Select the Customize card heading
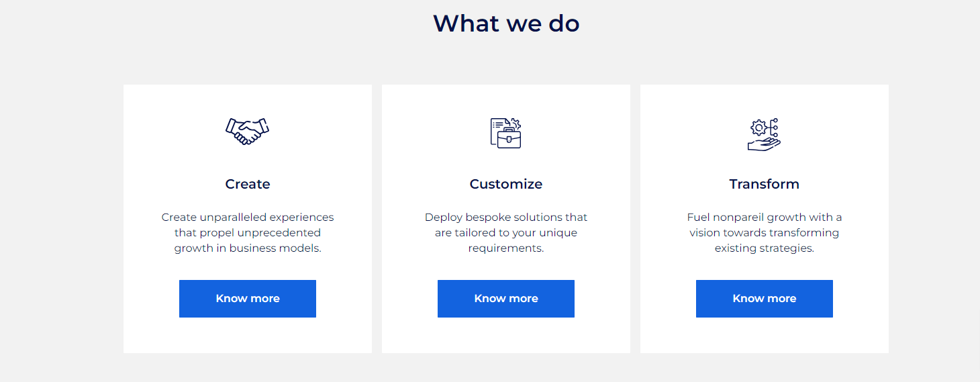This screenshot has width=980, height=382. pos(506,184)
